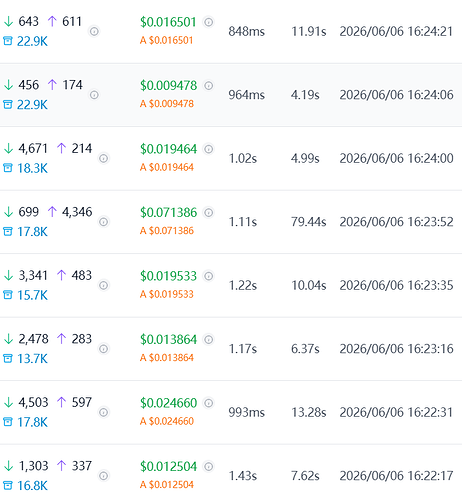
Task: Click orange actual cost A $0.012504
Action: (167, 485)
